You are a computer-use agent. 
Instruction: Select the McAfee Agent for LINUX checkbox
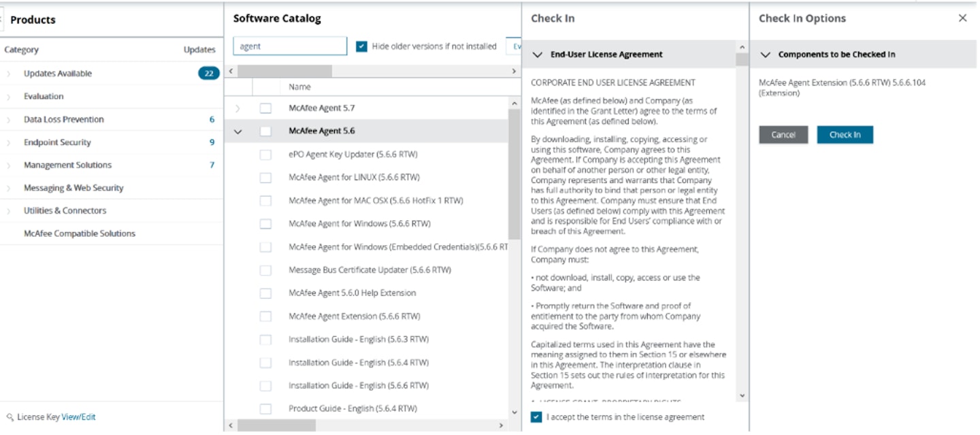(x=265, y=178)
